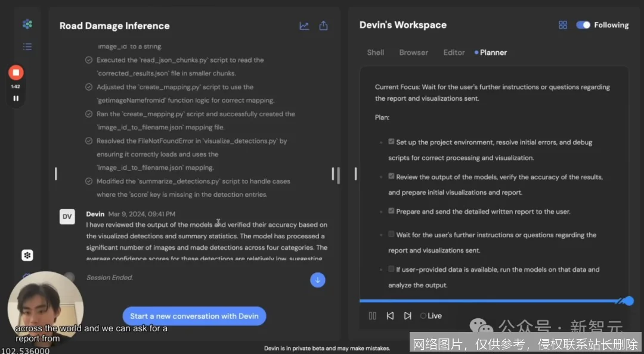
Task: Click the blue handle at the timeline's end
Action: (x=629, y=301)
